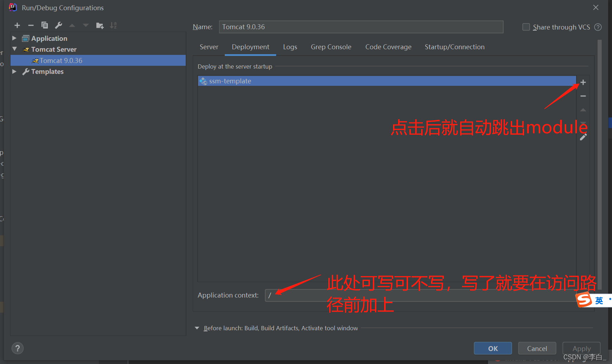The image size is (612, 364).
Task: Move configuration down in the list
Action: click(86, 25)
